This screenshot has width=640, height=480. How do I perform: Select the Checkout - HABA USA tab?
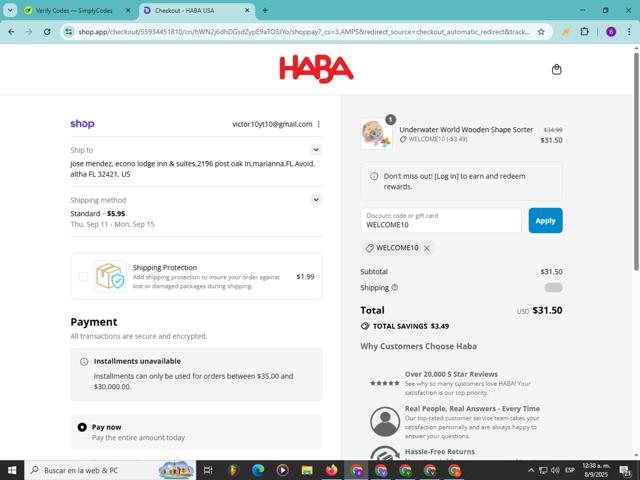pyautogui.click(x=184, y=11)
